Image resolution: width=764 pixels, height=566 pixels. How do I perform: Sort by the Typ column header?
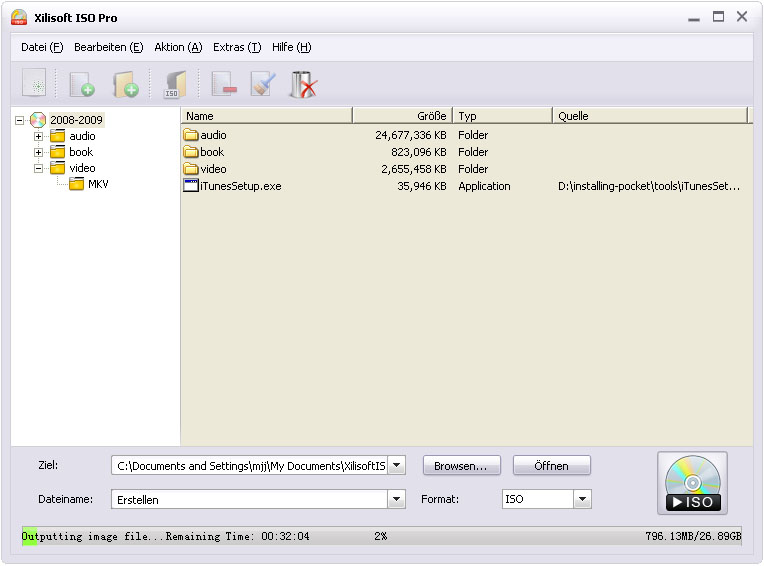pos(503,116)
